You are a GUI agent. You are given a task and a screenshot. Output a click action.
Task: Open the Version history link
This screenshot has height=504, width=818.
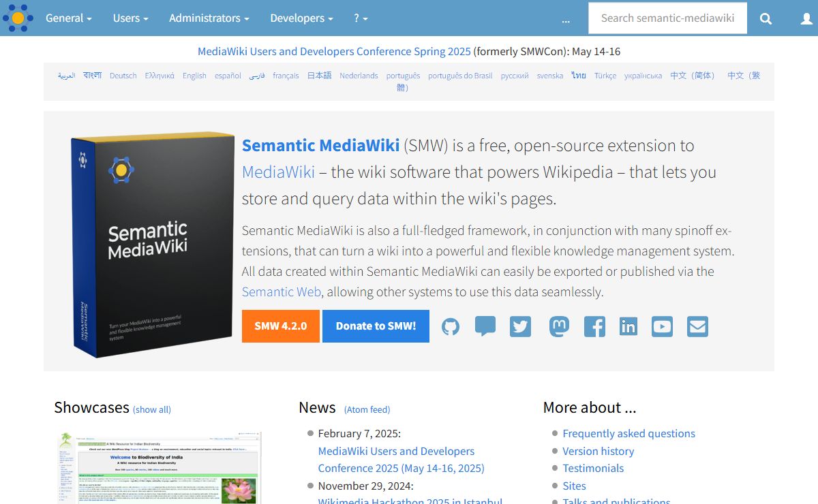click(598, 451)
